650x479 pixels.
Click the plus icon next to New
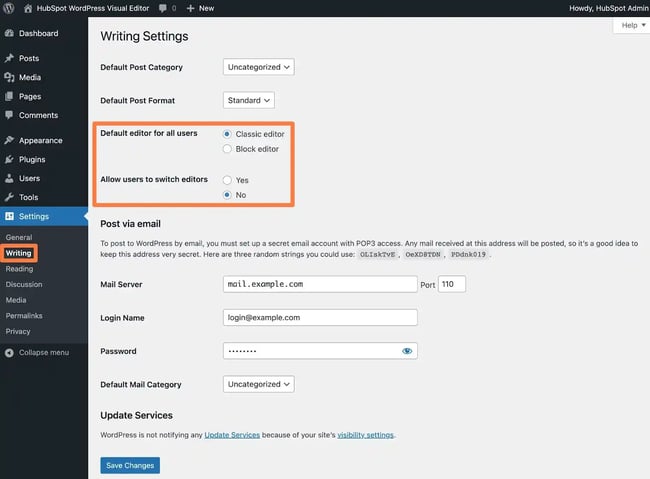point(190,8)
